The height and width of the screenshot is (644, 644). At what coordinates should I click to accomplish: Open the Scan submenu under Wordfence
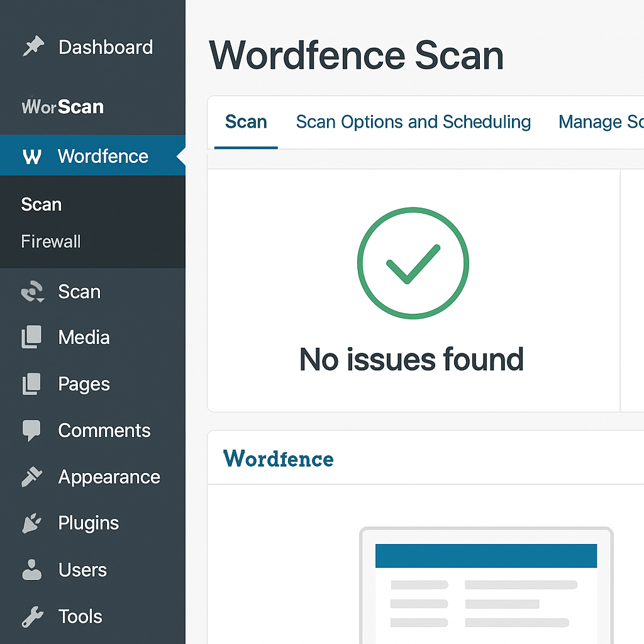(x=42, y=204)
